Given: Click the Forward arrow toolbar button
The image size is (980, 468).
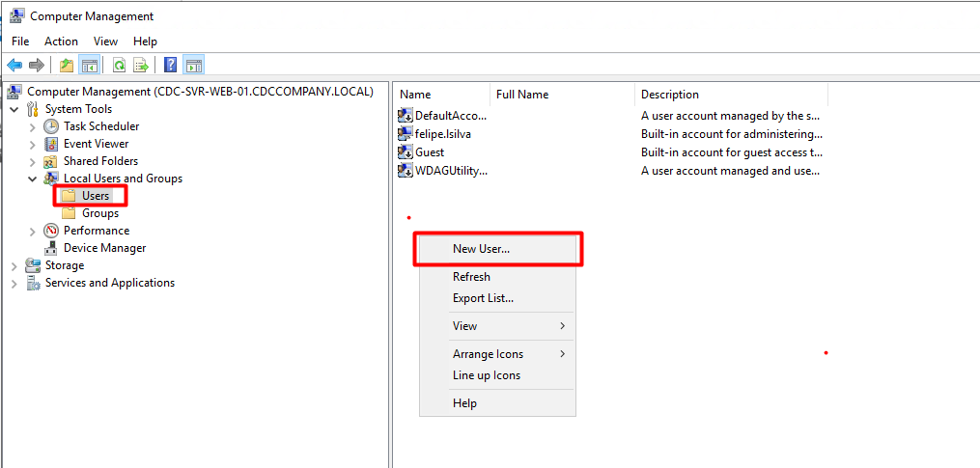Looking at the screenshot, I should coord(37,65).
